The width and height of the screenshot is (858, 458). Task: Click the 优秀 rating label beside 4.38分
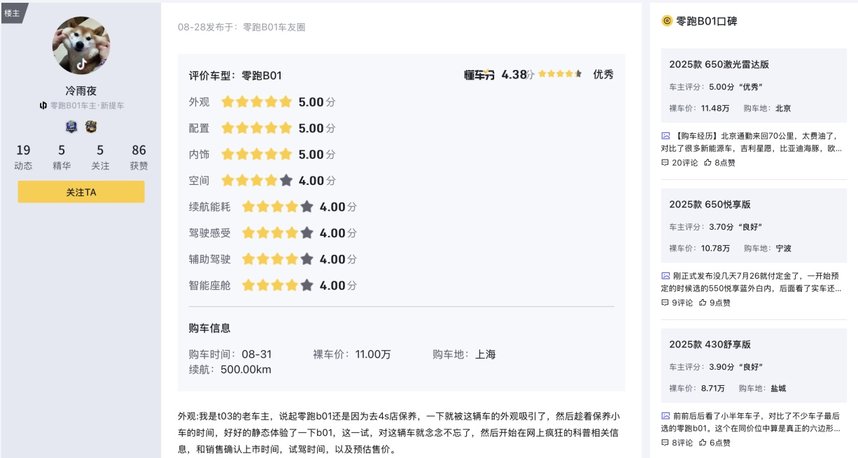[x=603, y=74]
